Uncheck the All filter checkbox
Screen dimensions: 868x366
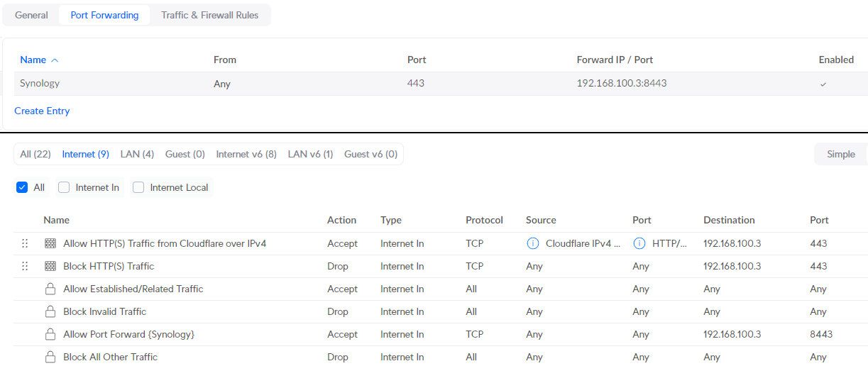tap(22, 187)
